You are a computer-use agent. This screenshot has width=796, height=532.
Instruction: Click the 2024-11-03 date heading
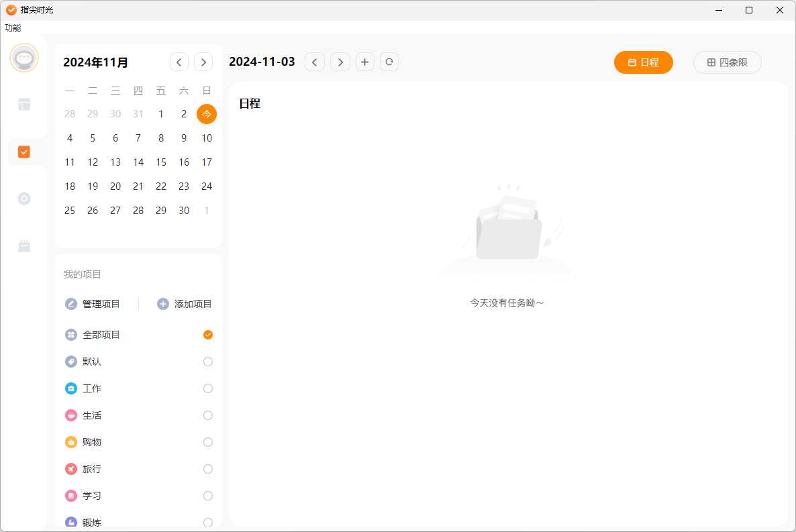coord(262,62)
